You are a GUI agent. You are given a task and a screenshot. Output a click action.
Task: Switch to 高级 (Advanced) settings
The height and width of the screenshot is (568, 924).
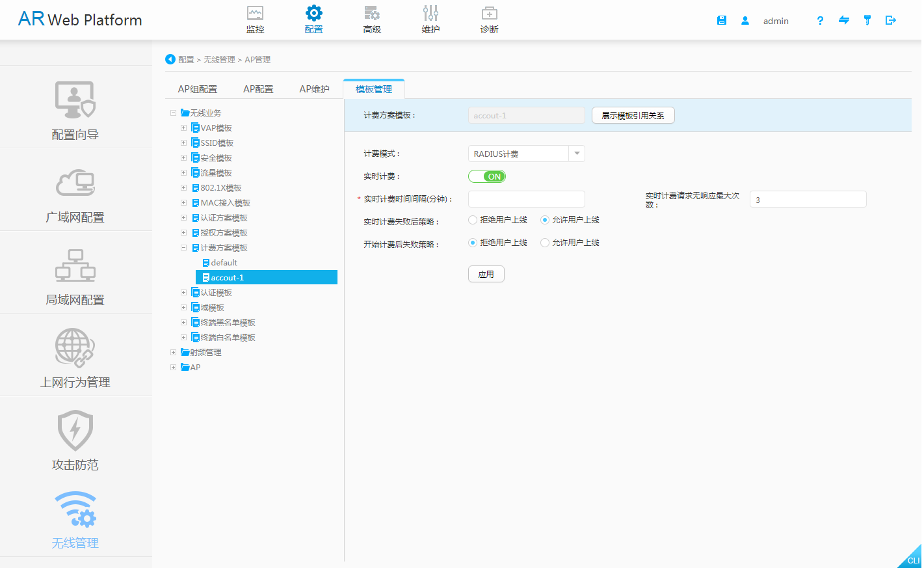click(372, 18)
